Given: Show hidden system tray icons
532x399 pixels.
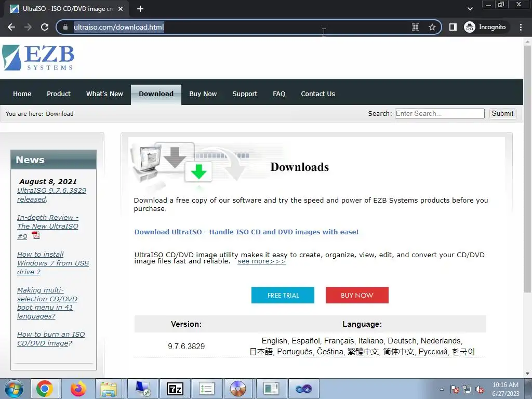Looking at the screenshot, I should pos(442,389).
